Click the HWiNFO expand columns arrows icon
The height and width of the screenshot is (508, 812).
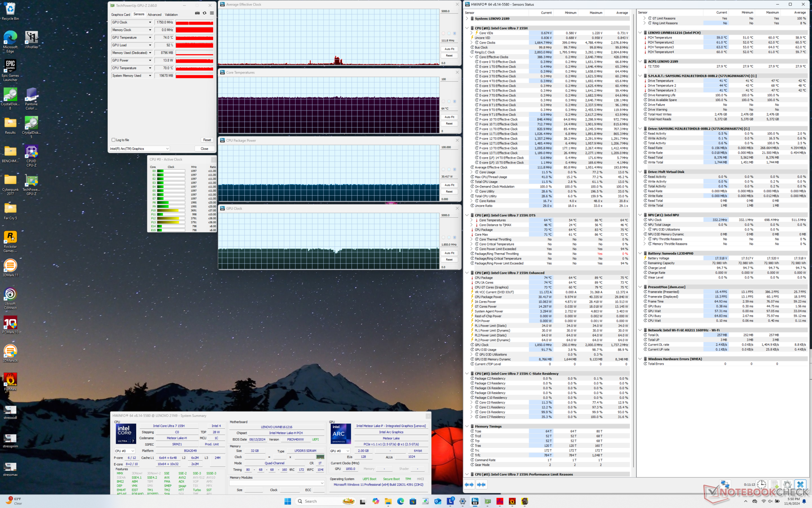(x=469, y=485)
